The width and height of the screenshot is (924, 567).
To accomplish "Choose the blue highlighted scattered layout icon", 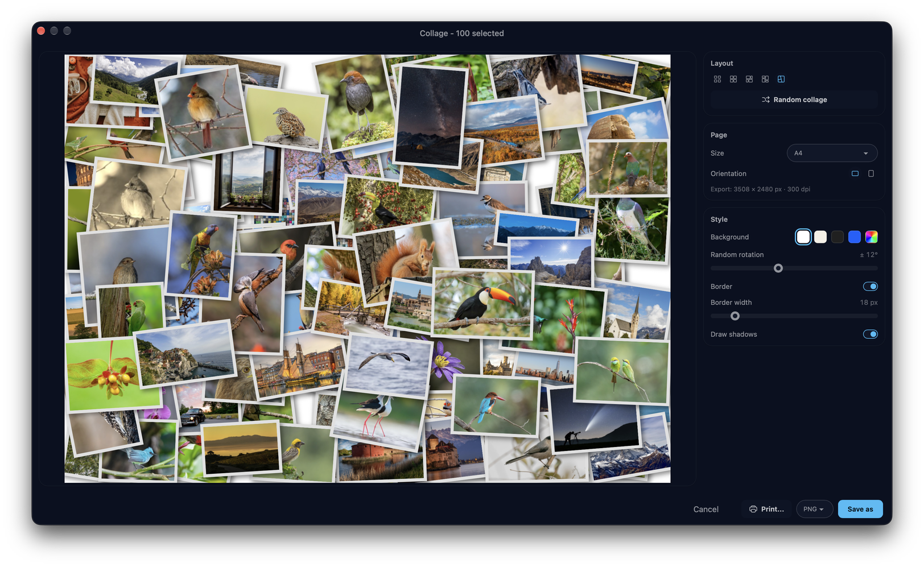I will pos(781,79).
